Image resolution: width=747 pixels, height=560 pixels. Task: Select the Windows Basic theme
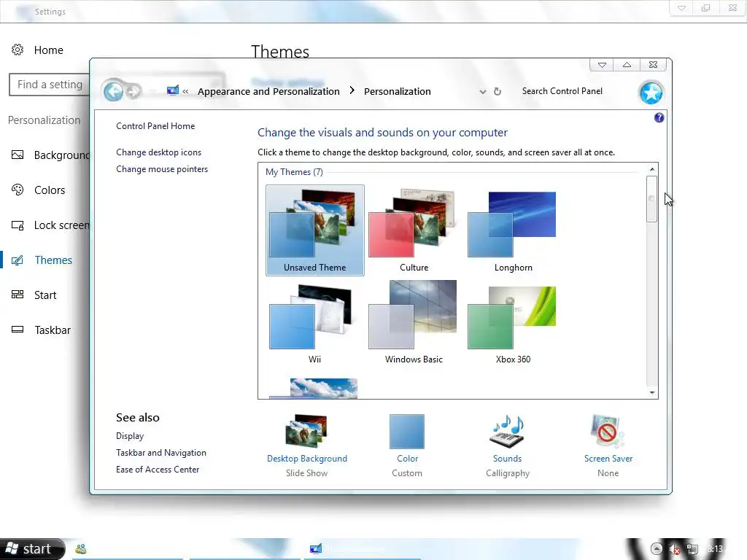(414, 322)
